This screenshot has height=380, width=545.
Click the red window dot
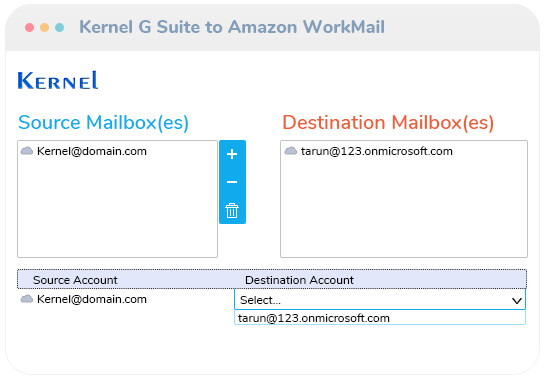(30, 27)
